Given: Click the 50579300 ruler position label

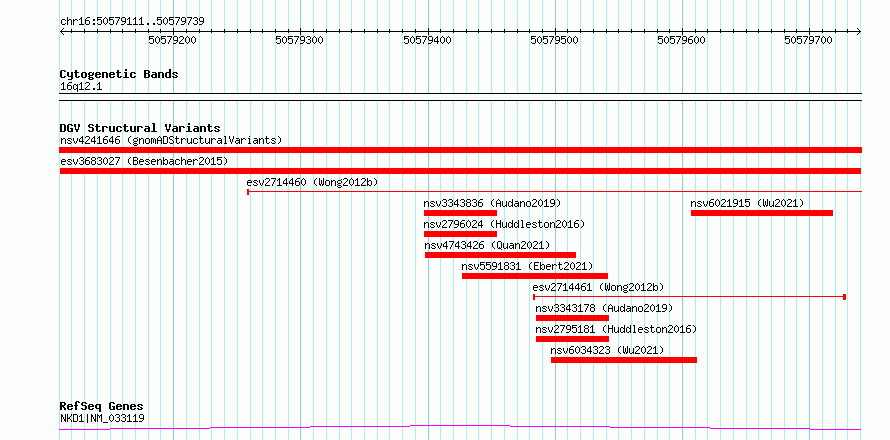Looking at the screenshot, I should pyautogui.click(x=299, y=40).
